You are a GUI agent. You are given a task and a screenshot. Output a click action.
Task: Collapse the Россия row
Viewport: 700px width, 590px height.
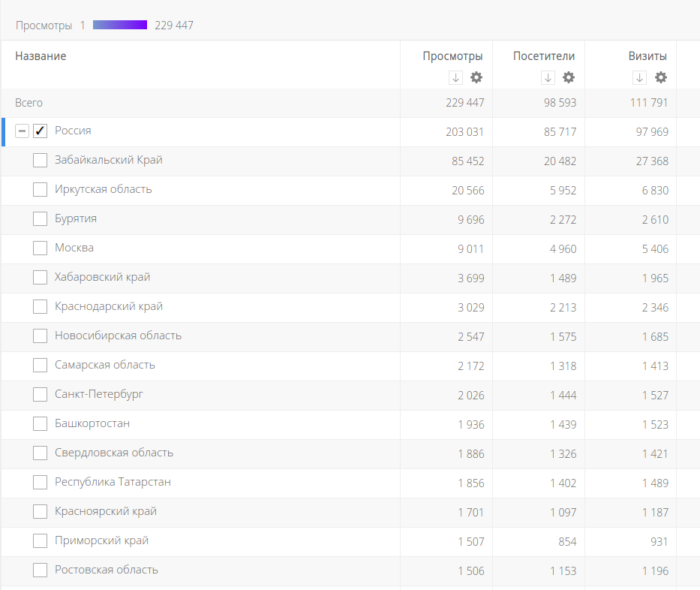[x=23, y=131]
